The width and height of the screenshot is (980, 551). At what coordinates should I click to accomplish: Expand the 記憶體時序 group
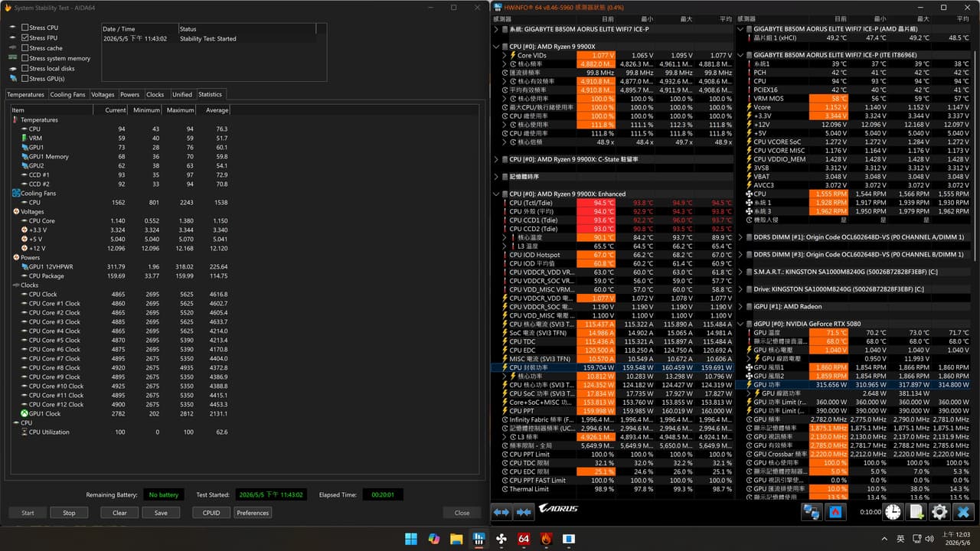tap(496, 177)
